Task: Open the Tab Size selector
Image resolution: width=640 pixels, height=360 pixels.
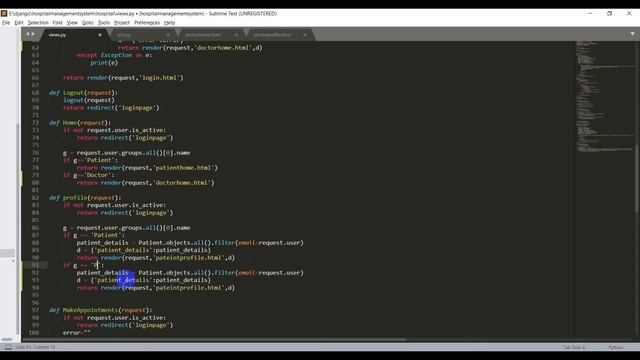Action: tap(574, 347)
